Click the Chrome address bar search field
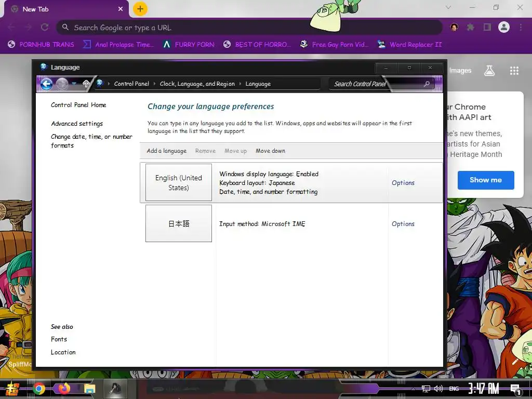Image resolution: width=532 pixels, height=399 pixels. point(249,27)
